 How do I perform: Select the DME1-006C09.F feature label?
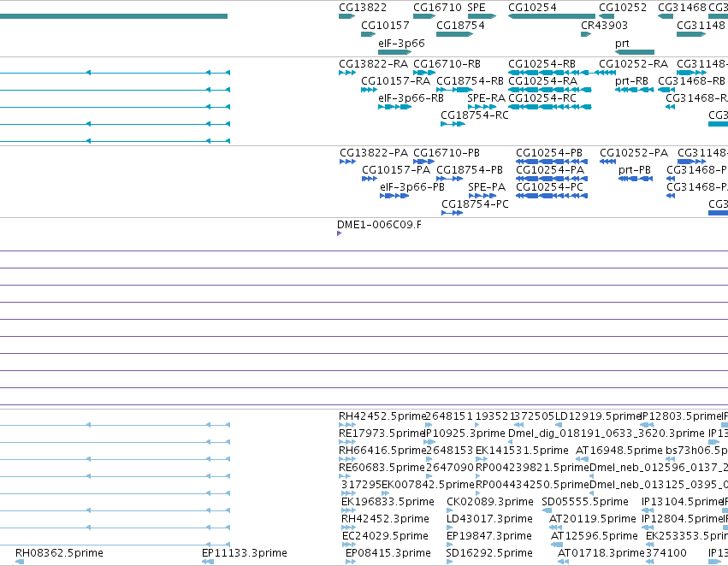[x=379, y=225]
